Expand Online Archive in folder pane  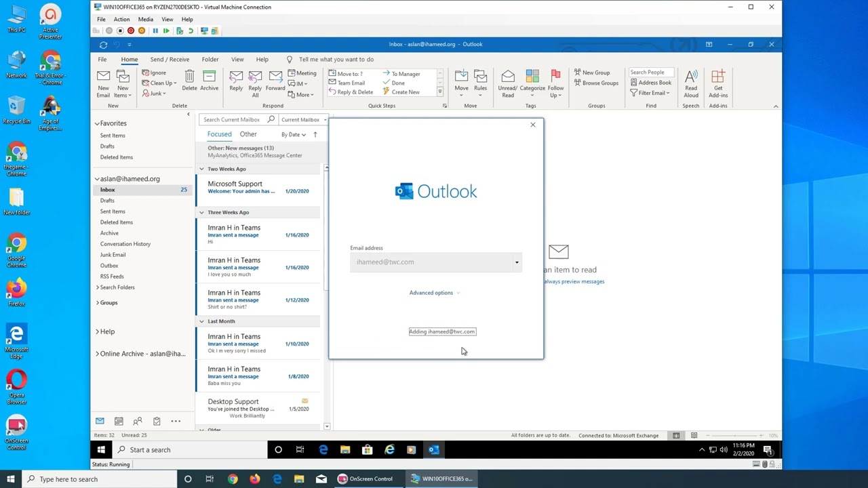click(97, 354)
